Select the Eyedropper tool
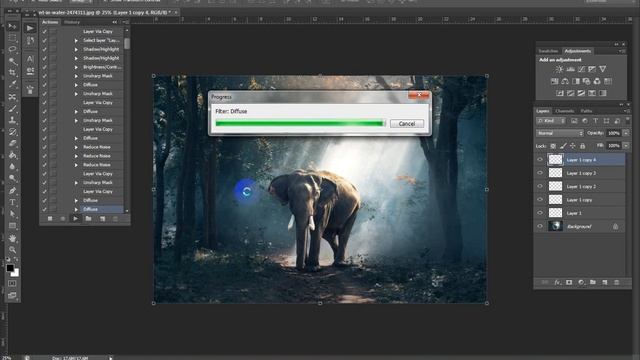 pos(12,84)
